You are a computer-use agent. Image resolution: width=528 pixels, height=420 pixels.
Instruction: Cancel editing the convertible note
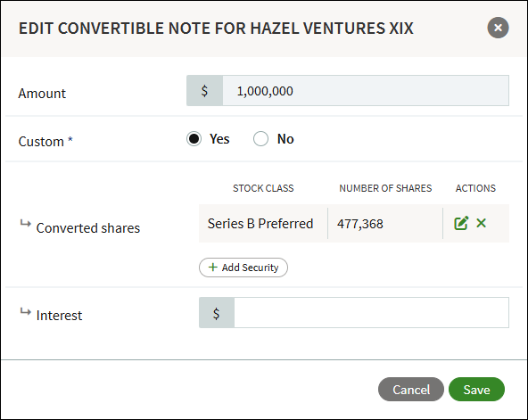(411, 390)
